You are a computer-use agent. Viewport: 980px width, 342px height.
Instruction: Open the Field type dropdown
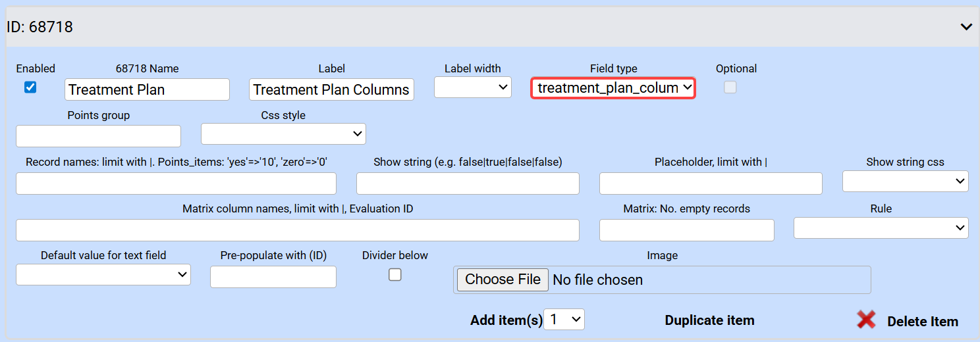(x=612, y=87)
